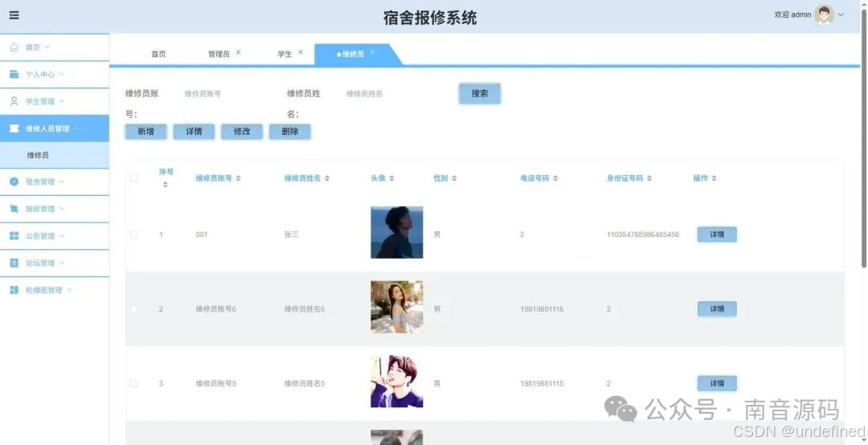This screenshot has width=868, height=445.
Task: Click the 新增 button
Action: tap(145, 131)
